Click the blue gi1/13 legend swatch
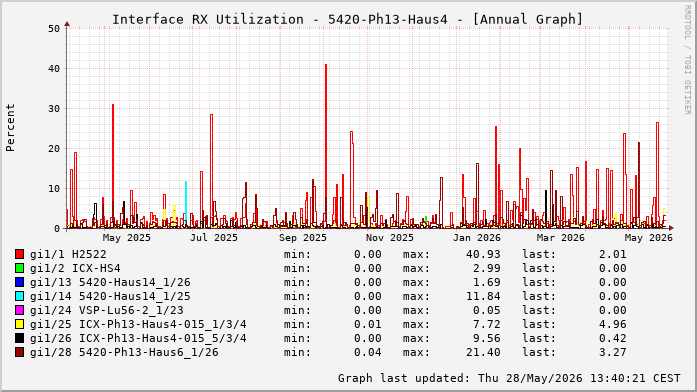This screenshot has width=697, height=392. [20, 282]
